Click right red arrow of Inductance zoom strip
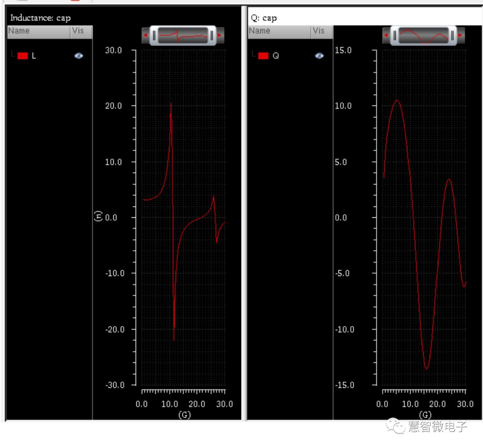 (x=220, y=35)
